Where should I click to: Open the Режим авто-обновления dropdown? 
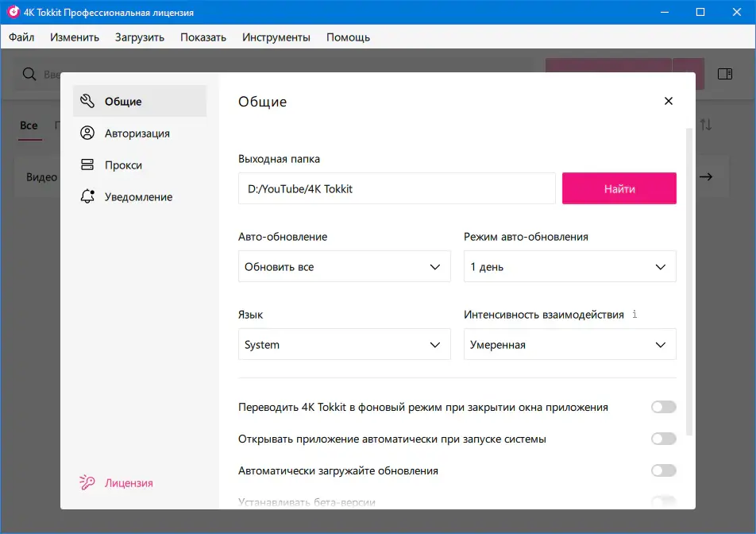[569, 266]
